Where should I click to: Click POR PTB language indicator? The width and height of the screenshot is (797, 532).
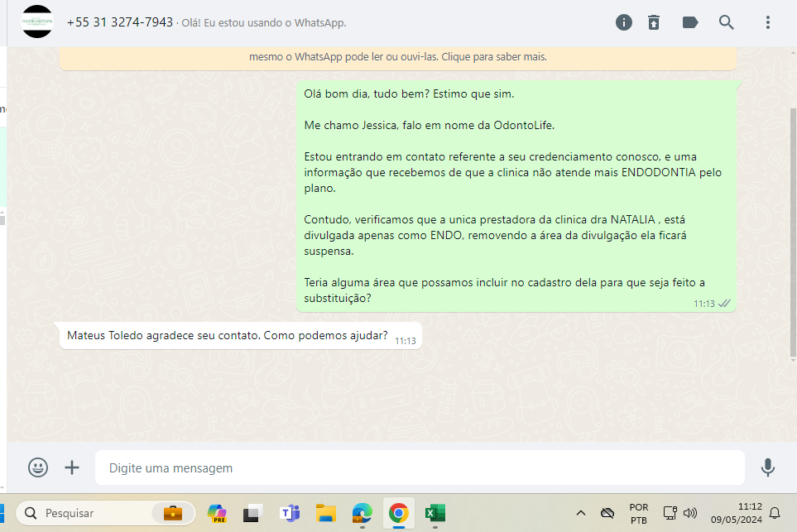pyautogui.click(x=639, y=513)
